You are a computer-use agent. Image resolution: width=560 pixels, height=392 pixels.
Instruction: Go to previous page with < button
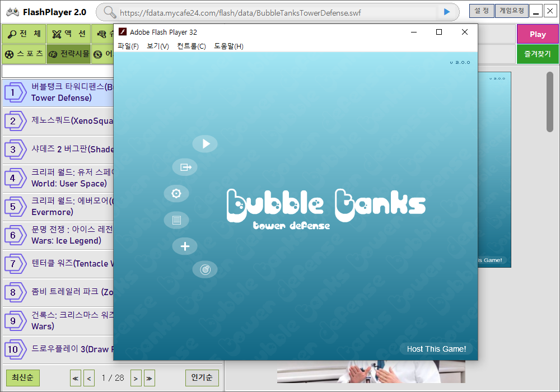pos(89,378)
